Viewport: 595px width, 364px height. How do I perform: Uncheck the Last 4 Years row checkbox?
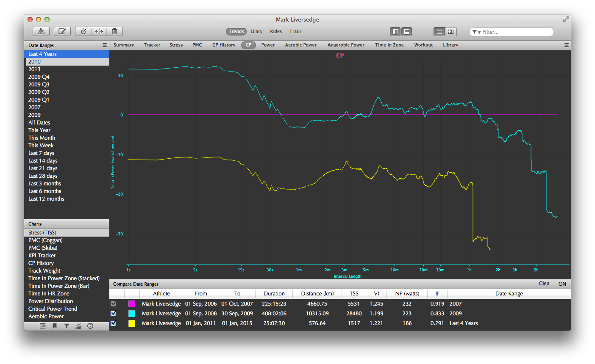tap(113, 323)
